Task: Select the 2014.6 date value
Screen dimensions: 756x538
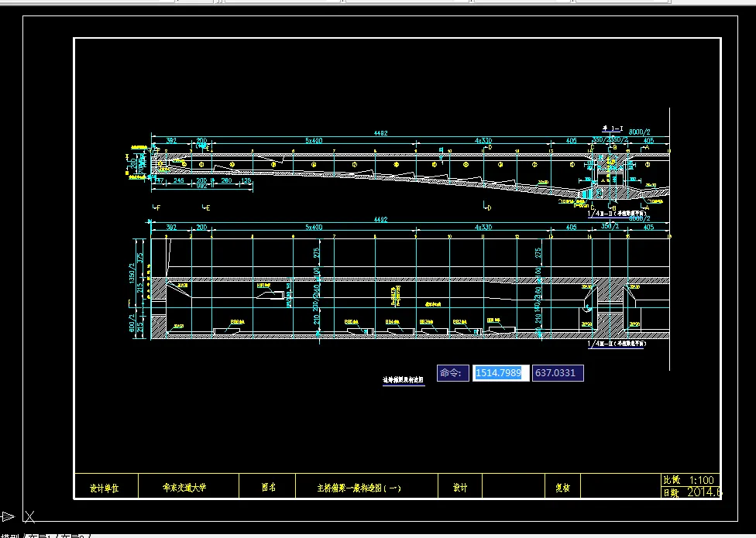Action: (705, 492)
